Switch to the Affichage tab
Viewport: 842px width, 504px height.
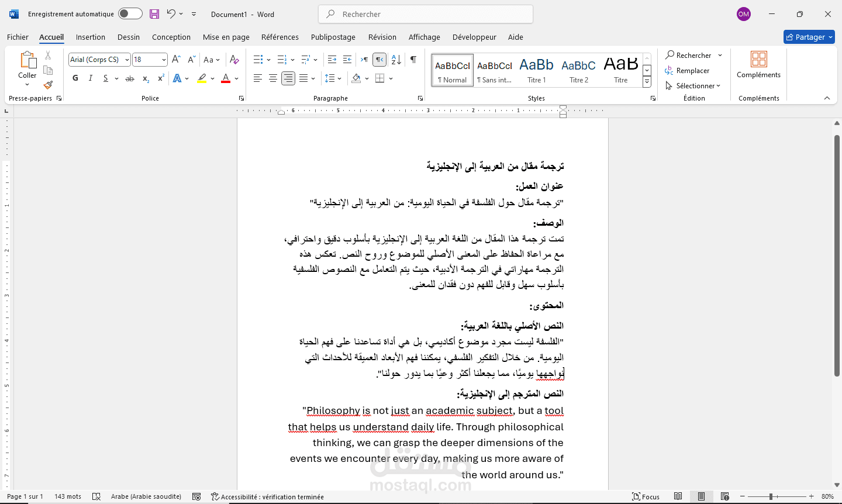(x=425, y=37)
